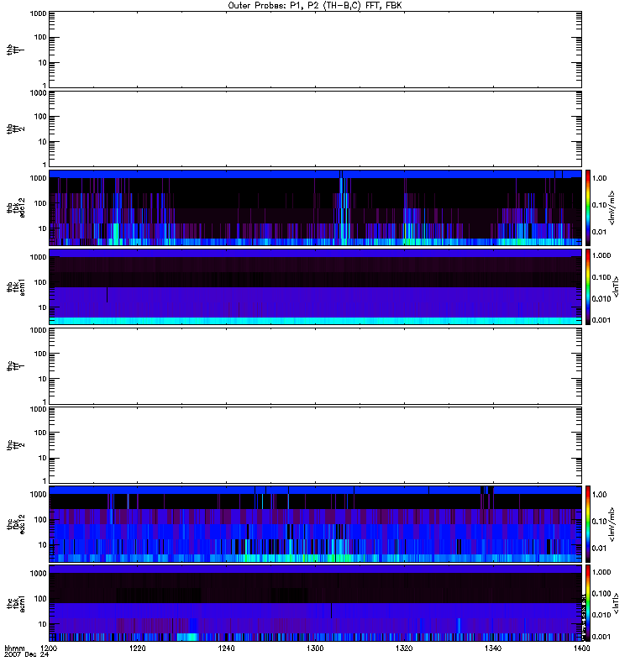Click the '10' y-axis tick of thc scm1 panel
Viewport: 630px width, 672px height.
click(x=43, y=624)
